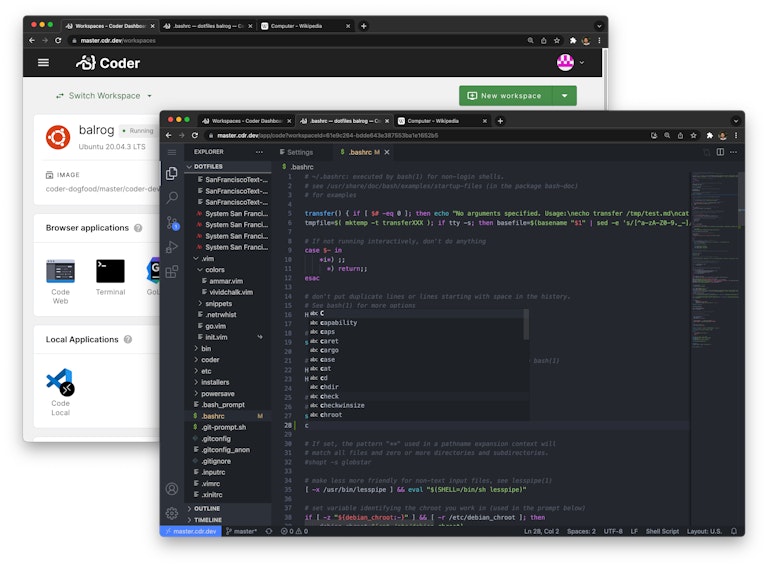Collapse the .vim folder

(228, 259)
